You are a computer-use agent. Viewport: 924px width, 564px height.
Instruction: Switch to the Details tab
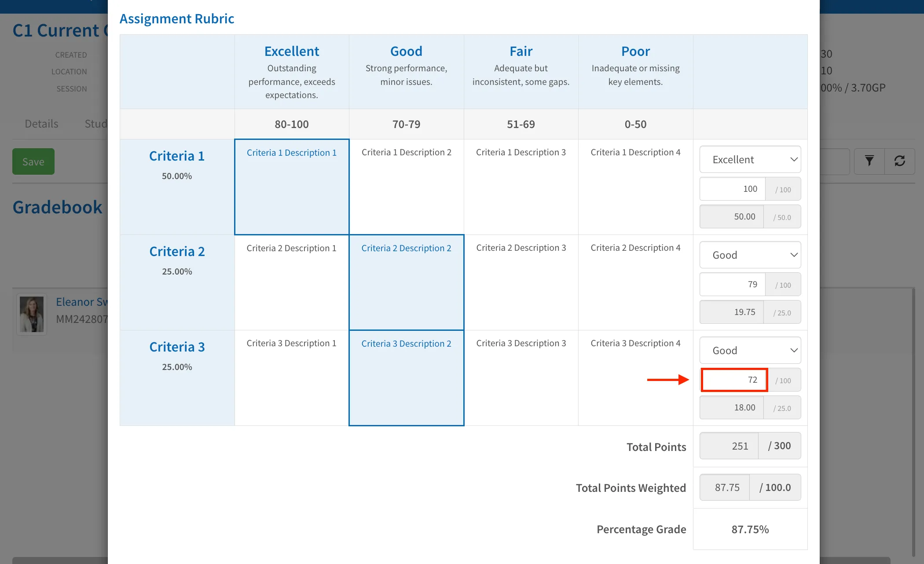point(41,124)
